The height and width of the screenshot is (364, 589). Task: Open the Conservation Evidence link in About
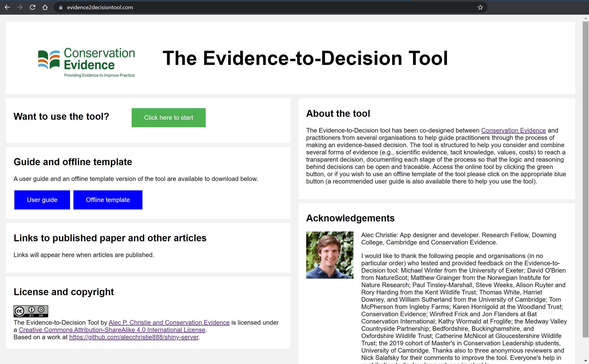[513, 130]
